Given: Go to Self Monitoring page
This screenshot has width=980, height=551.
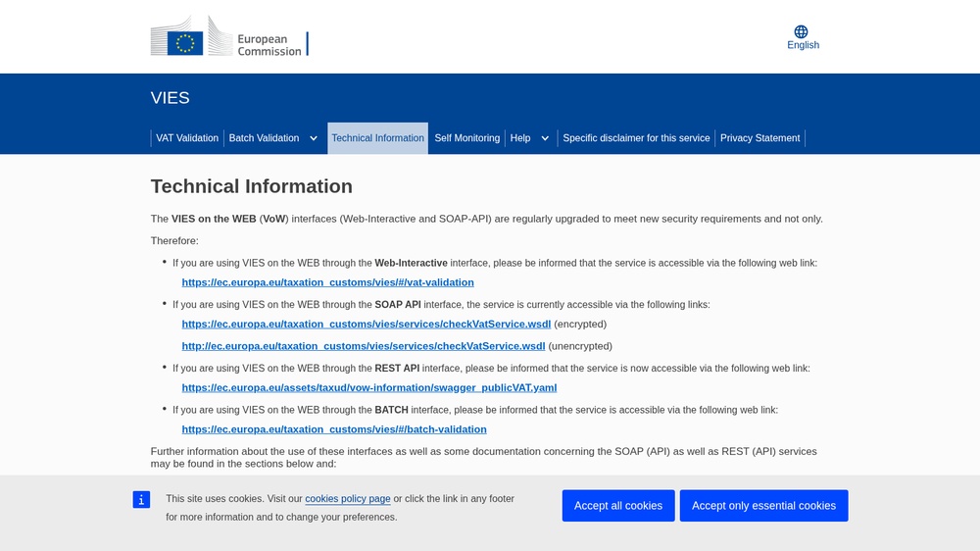Looking at the screenshot, I should tap(466, 138).
